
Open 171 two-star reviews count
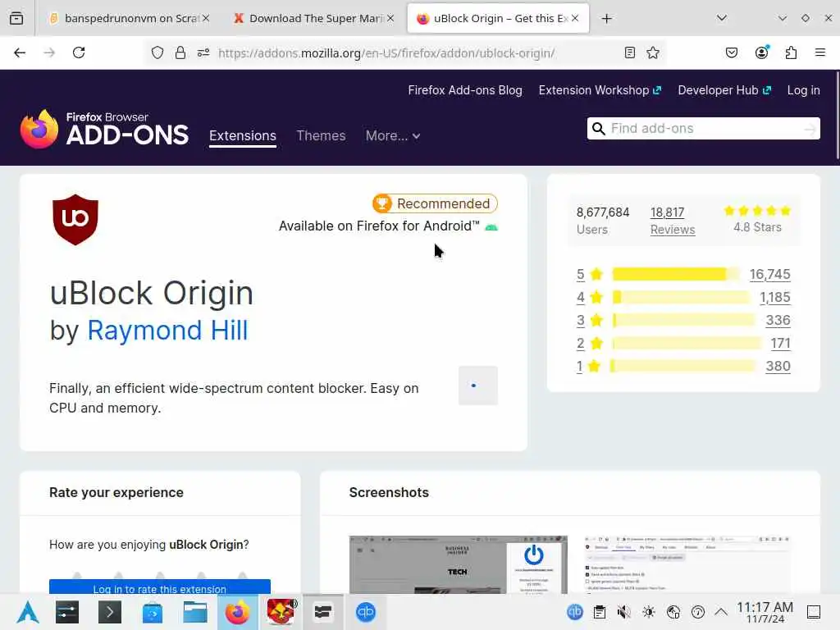[781, 344]
